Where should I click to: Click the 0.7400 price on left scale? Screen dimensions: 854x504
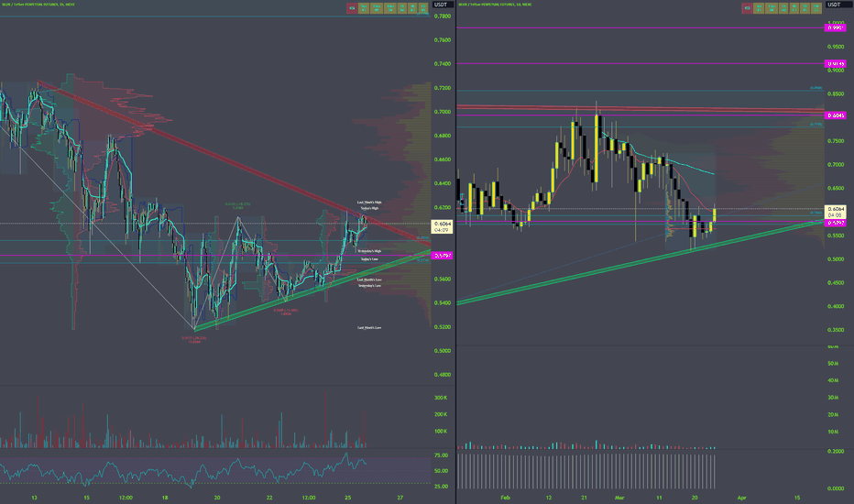pyautogui.click(x=443, y=64)
